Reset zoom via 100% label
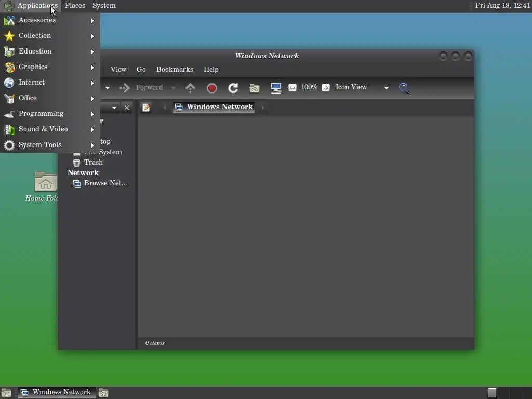Screen dimensions: 532x399 click(x=309, y=87)
